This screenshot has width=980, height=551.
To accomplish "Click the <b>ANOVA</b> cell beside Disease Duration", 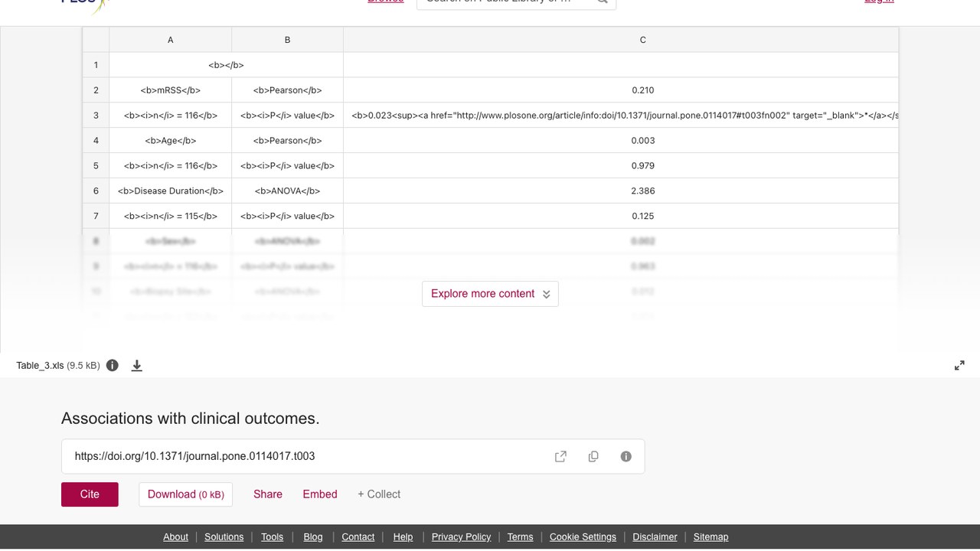I will tap(287, 191).
